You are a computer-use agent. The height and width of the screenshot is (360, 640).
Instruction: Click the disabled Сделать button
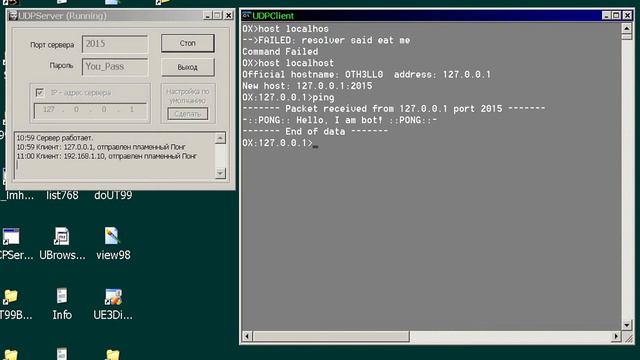(188, 114)
